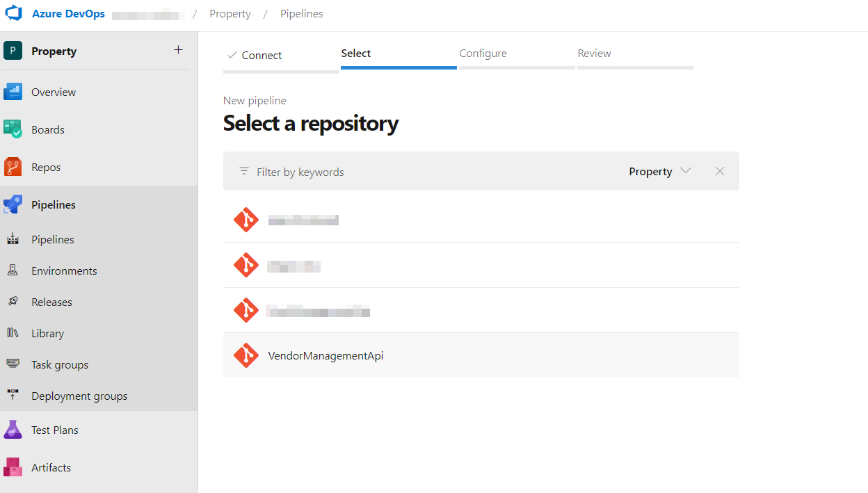Select the VendorManagementApi repository

(x=481, y=355)
